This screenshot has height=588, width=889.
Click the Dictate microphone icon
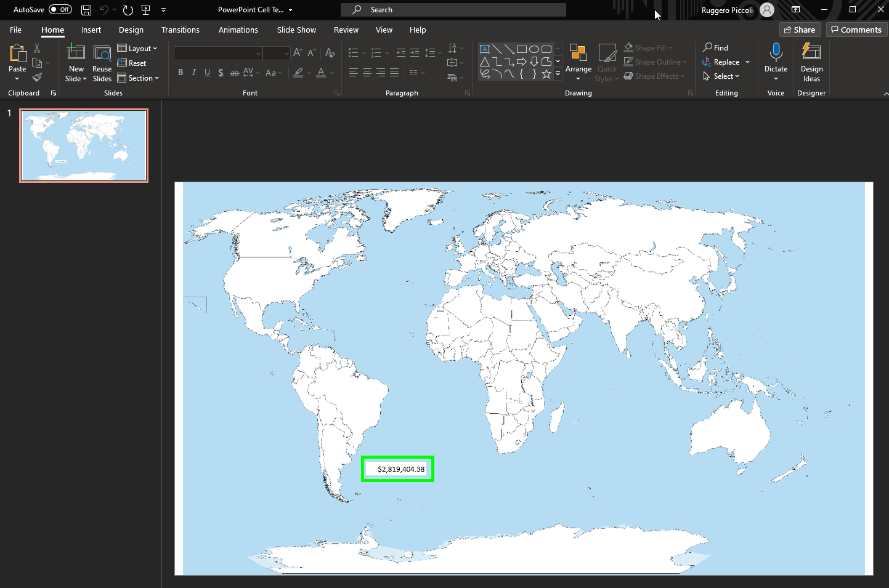coord(776,53)
